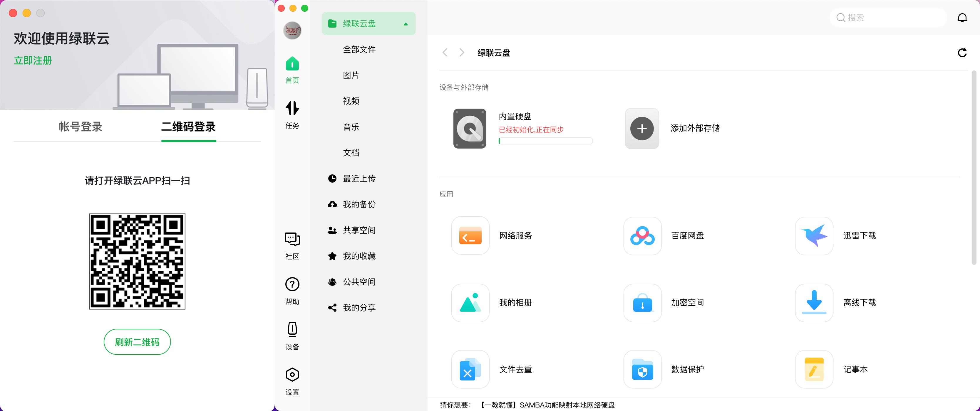Click the 添加外部存储 plus icon
The width and height of the screenshot is (980, 411).
pyautogui.click(x=642, y=129)
